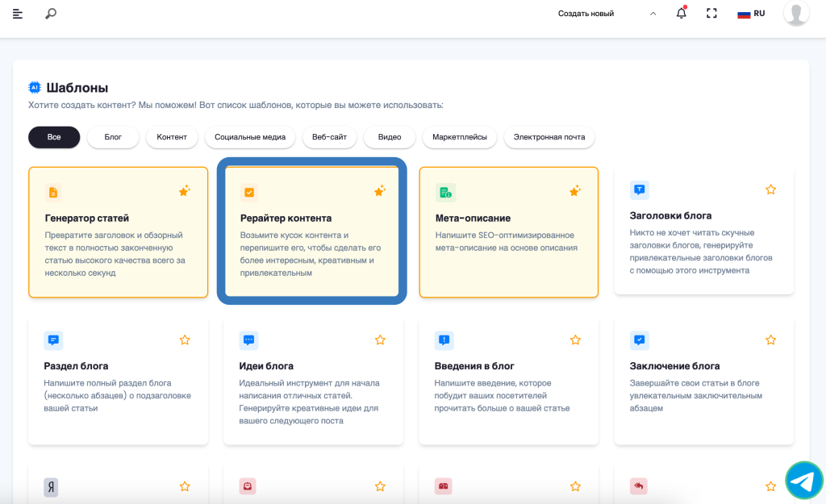
Task: Filter templates by Электронная почта
Action: click(549, 137)
